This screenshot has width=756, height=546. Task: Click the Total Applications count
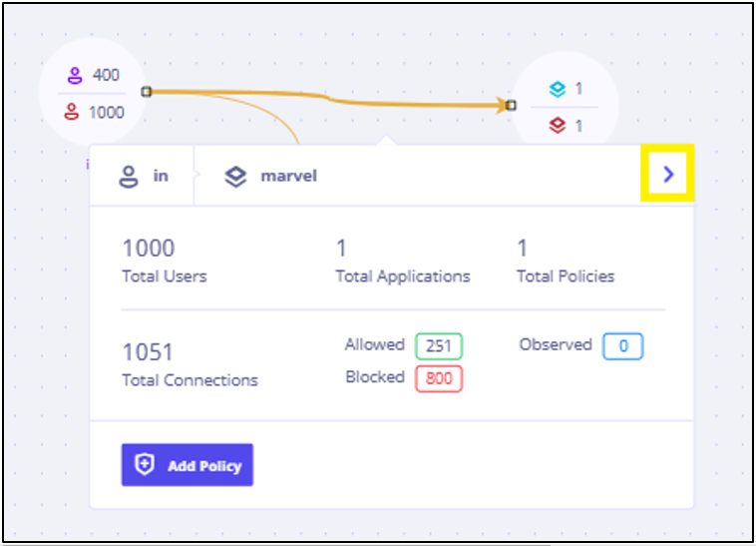pyautogui.click(x=341, y=249)
